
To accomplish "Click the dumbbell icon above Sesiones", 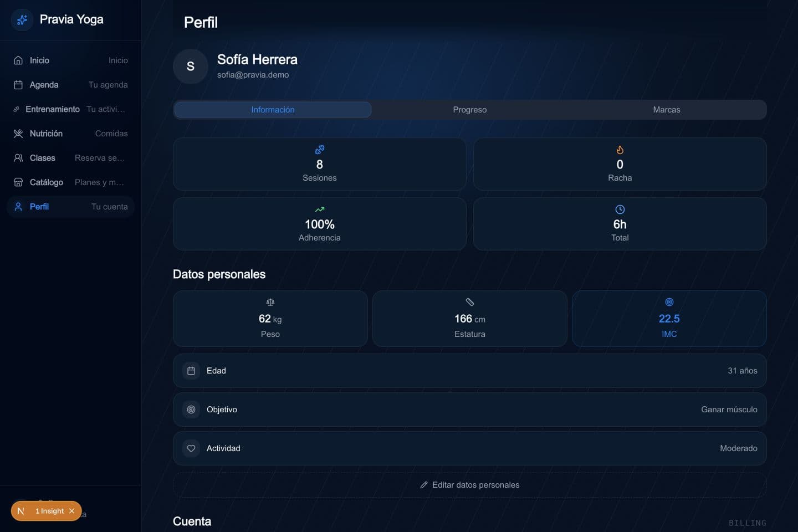I will click(320, 150).
